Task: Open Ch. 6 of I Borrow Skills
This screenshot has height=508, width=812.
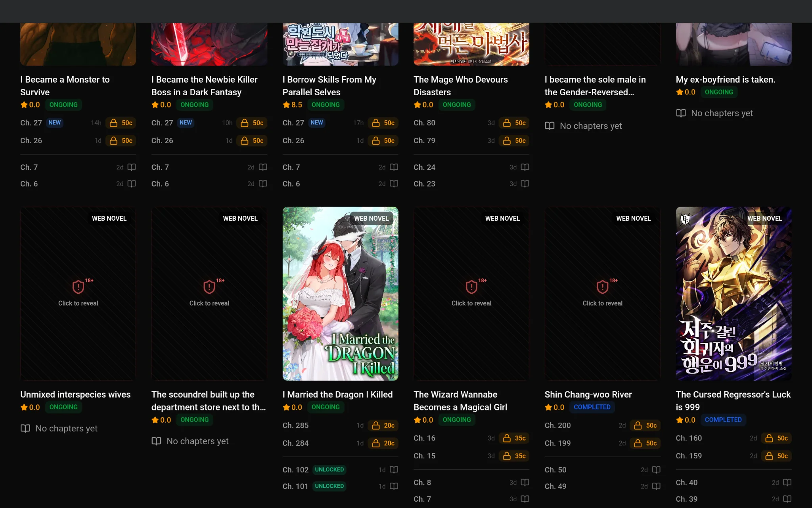Action: 340,184
